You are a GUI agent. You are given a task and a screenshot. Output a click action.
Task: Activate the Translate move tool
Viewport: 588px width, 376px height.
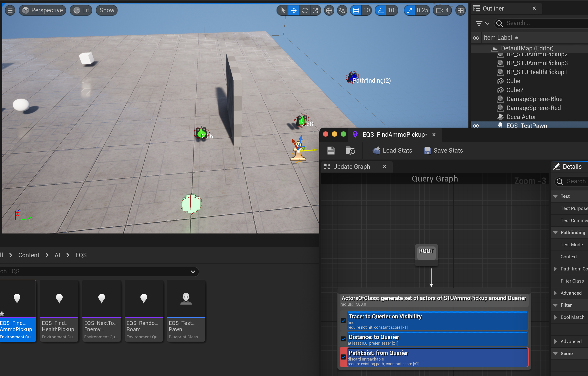pyautogui.click(x=294, y=10)
